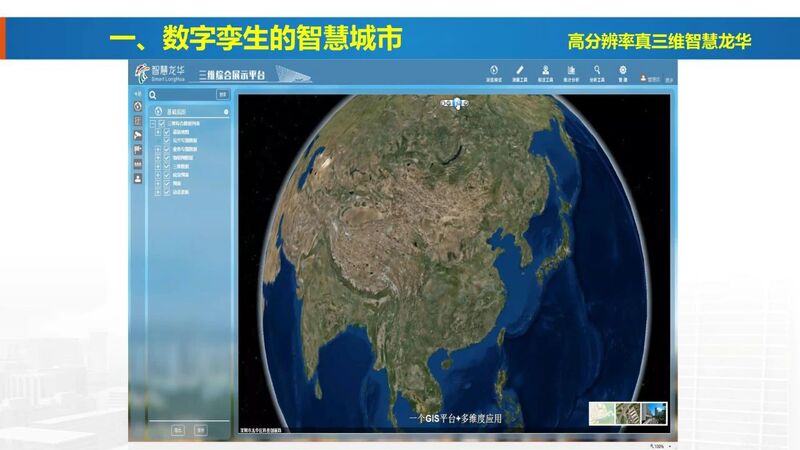The width and height of the screenshot is (800, 450).
Task: Click the magnifier analysis tool icon
Action: coord(597,71)
